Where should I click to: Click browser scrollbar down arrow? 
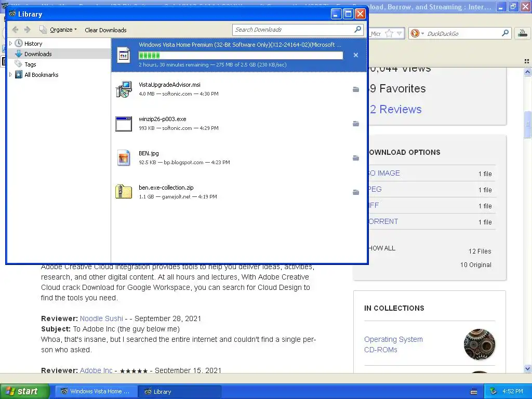(x=527, y=368)
